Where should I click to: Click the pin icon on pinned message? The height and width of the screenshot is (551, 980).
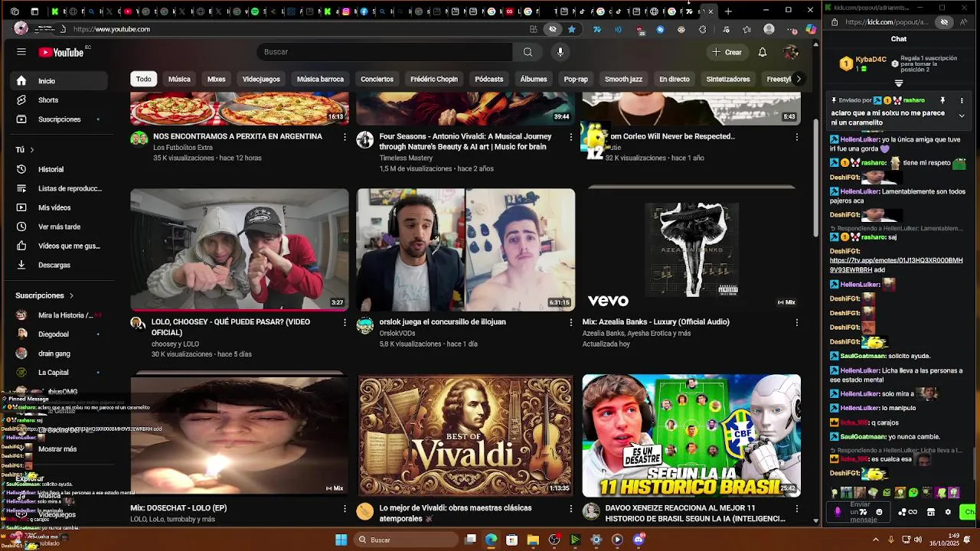[942, 100]
